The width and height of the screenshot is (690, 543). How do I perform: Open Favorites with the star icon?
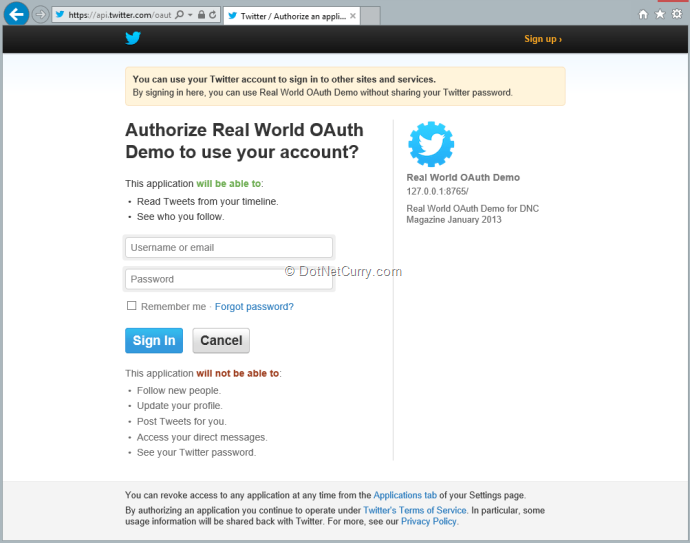[x=660, y=14]
